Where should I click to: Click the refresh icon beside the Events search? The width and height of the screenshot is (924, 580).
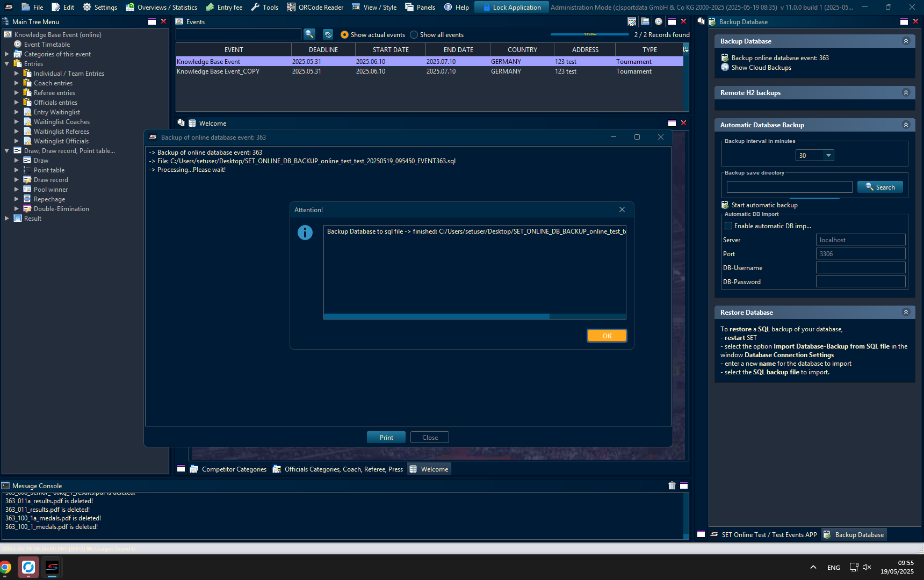(x=328, y=34)
